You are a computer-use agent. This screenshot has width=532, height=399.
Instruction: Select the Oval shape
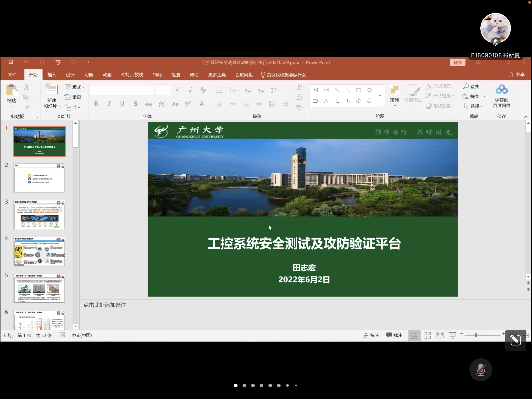coord(369,90)
